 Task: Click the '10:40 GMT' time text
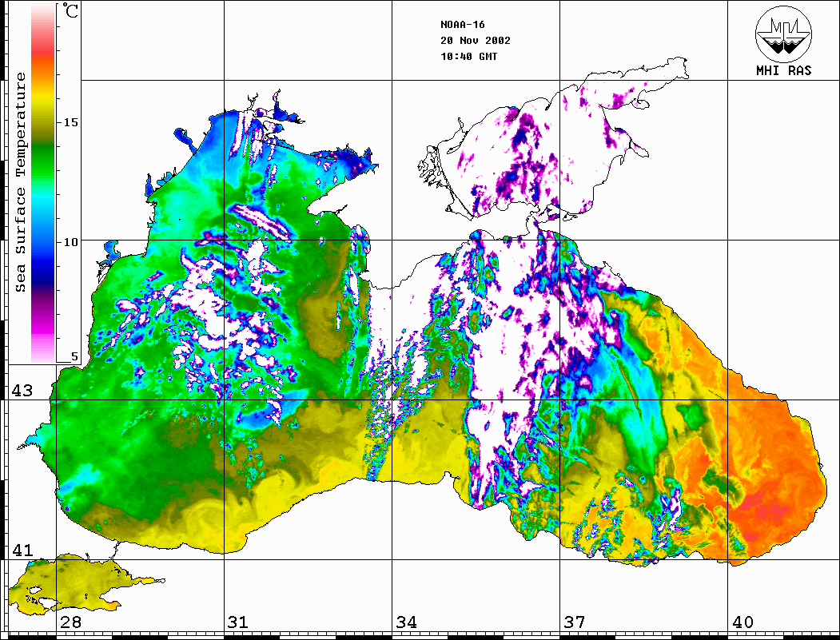click(x=468, y=56)
